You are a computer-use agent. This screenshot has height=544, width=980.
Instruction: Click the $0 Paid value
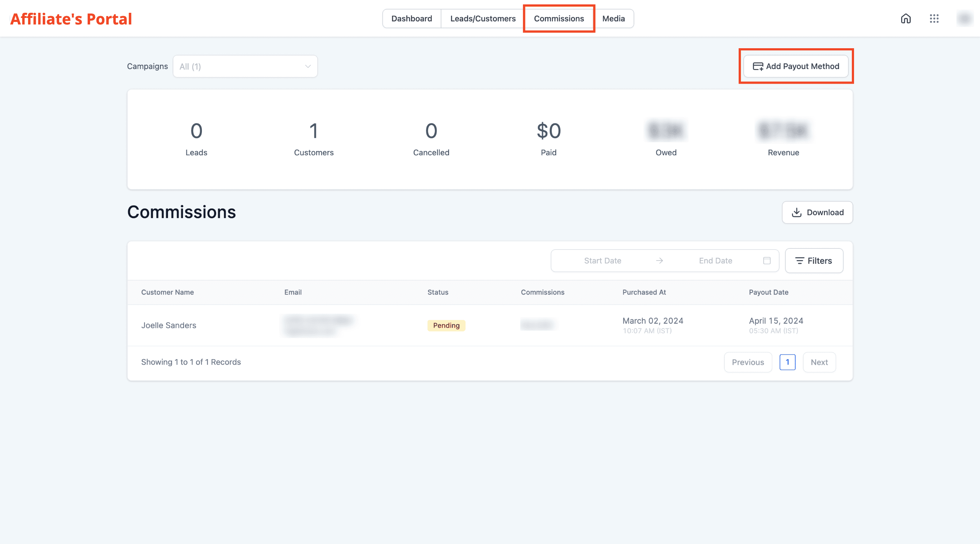pos(548,131)
